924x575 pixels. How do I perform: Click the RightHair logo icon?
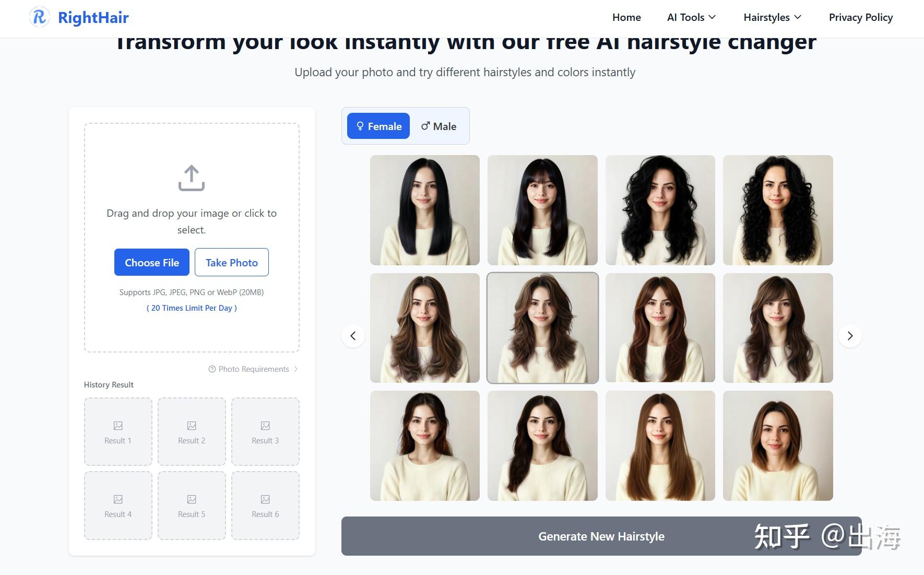coord(40,17)
